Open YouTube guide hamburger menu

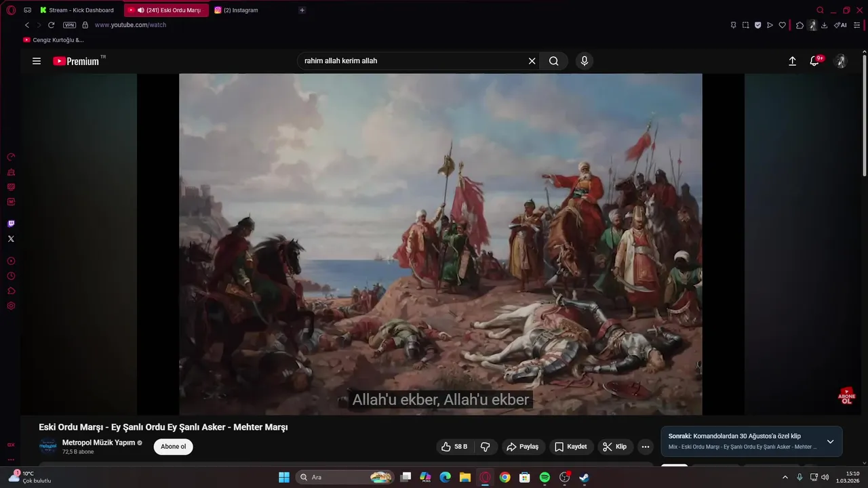pos(37,61)
